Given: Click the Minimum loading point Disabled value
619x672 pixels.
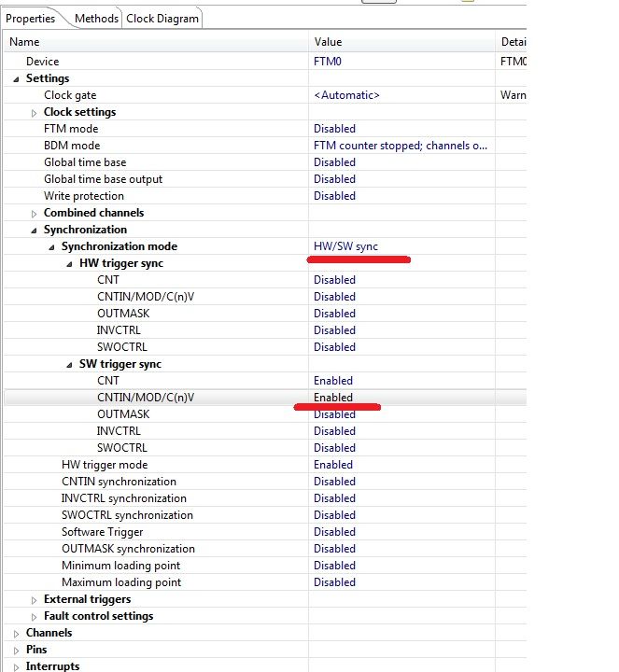Looking at the screenshot, I should (334, 566).
